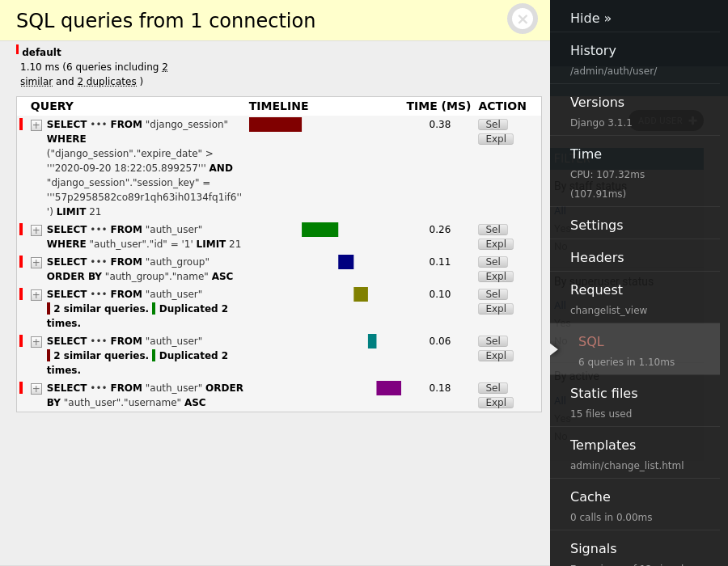Expand the django_session query details
The width and height of the screenshot is (728, 566).
(36, 125)
